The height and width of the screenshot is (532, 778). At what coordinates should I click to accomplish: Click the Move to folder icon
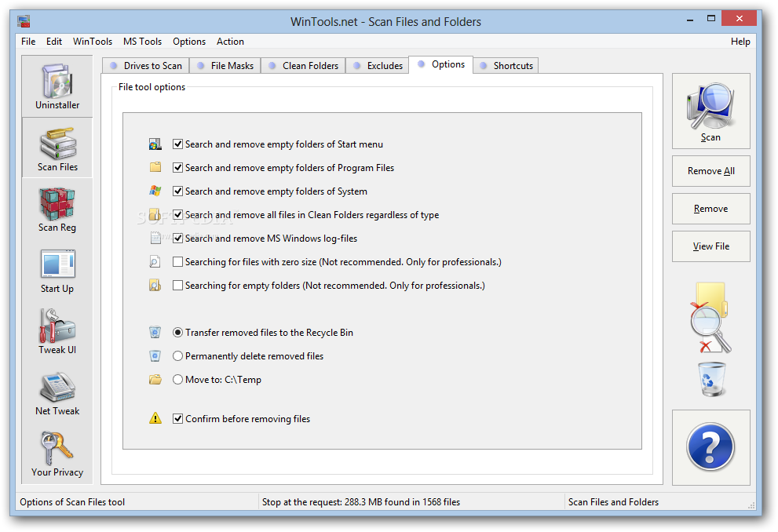pyautogui.click(x=155, y=380)
